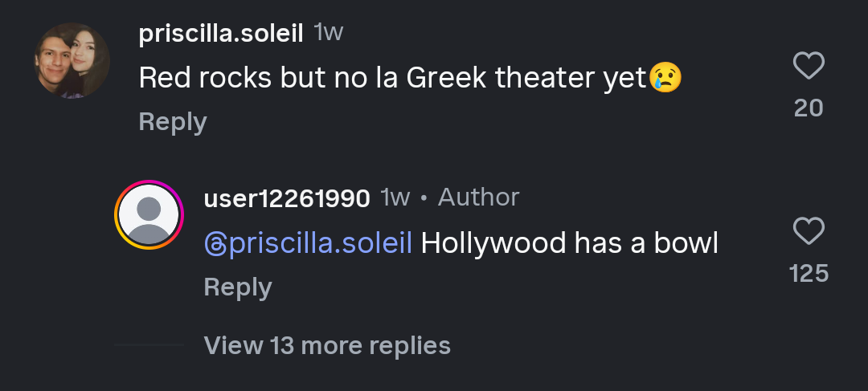Click the crying emoji in the comment
The width and height of the screenshot is (868, 391).
(665, 77)
